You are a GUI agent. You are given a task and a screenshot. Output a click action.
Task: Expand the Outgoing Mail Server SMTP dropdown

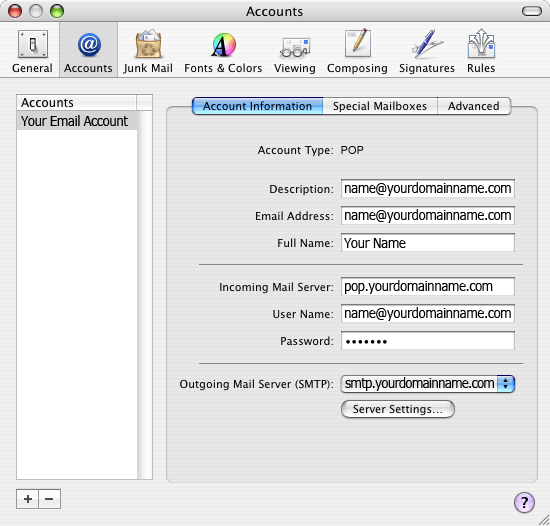point(428,384)
